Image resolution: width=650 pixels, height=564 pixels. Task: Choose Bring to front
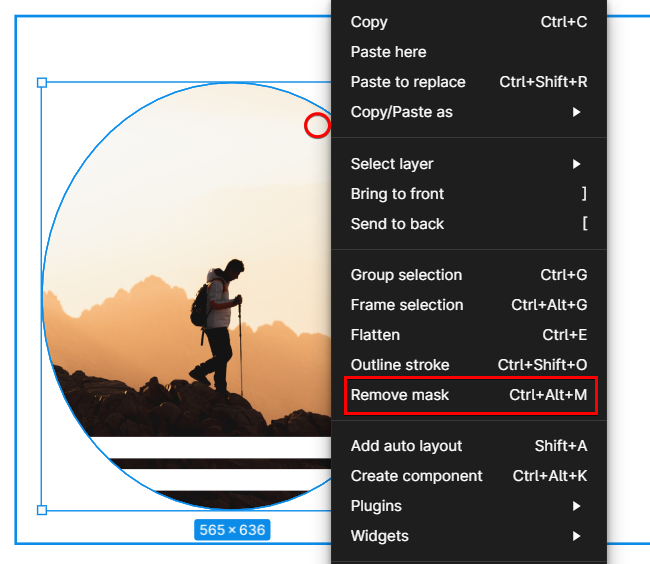[397, 194]
